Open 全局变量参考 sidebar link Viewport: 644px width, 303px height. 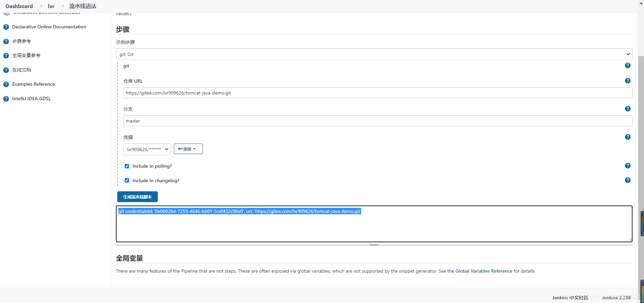tap(26, 55)
